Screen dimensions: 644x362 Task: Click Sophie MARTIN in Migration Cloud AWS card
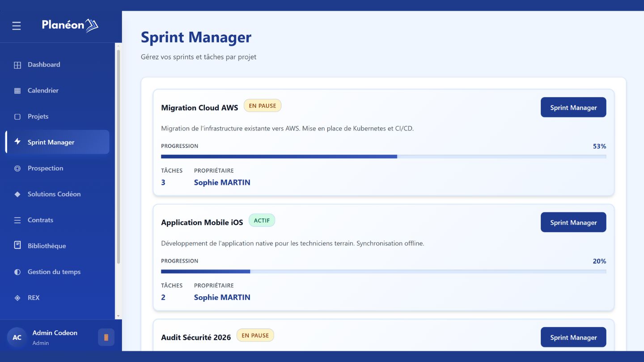click(222, 182)
